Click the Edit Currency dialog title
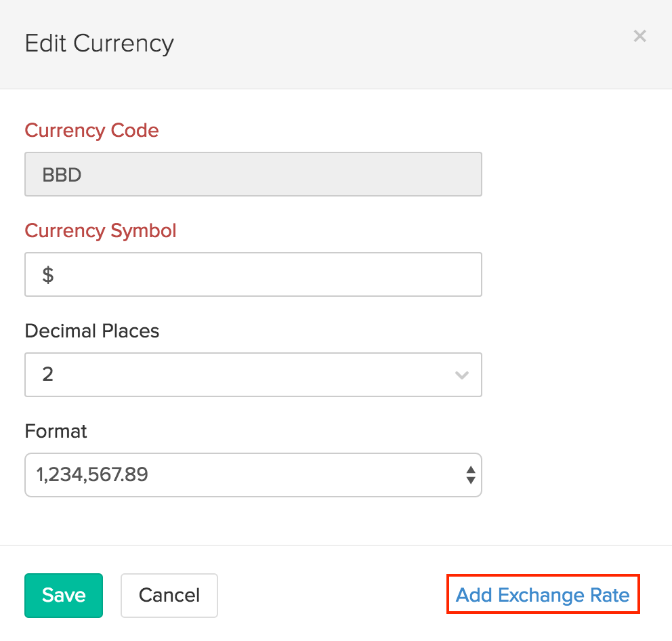The height and width of the screenshot is (641, 672). click(100, 43)
